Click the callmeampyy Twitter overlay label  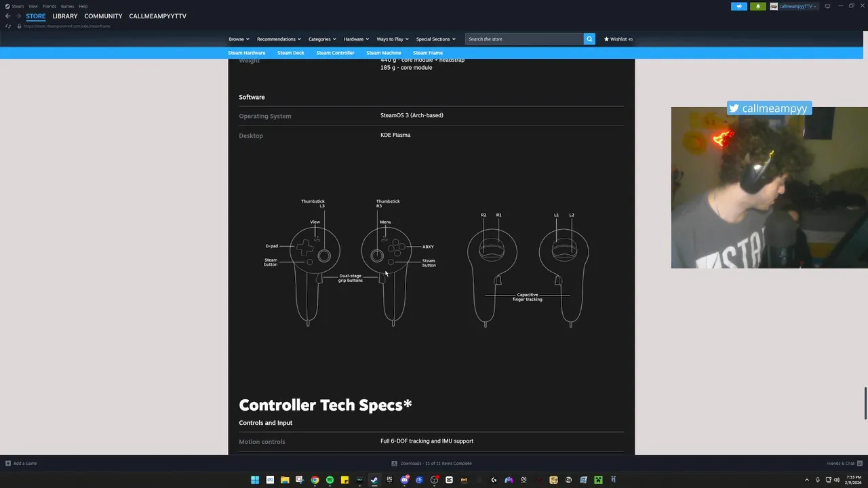[769, 108]
